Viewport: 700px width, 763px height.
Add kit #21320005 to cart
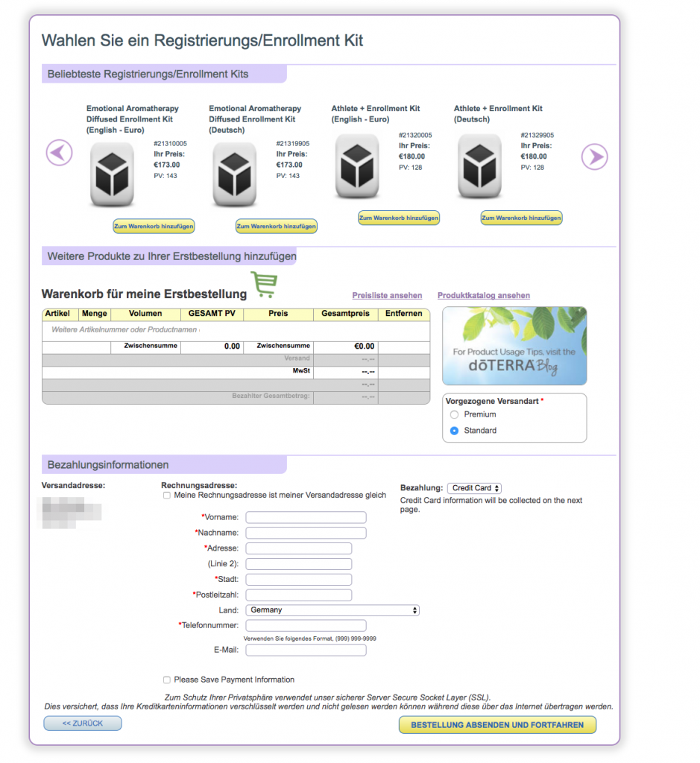(x=399, y=218)
